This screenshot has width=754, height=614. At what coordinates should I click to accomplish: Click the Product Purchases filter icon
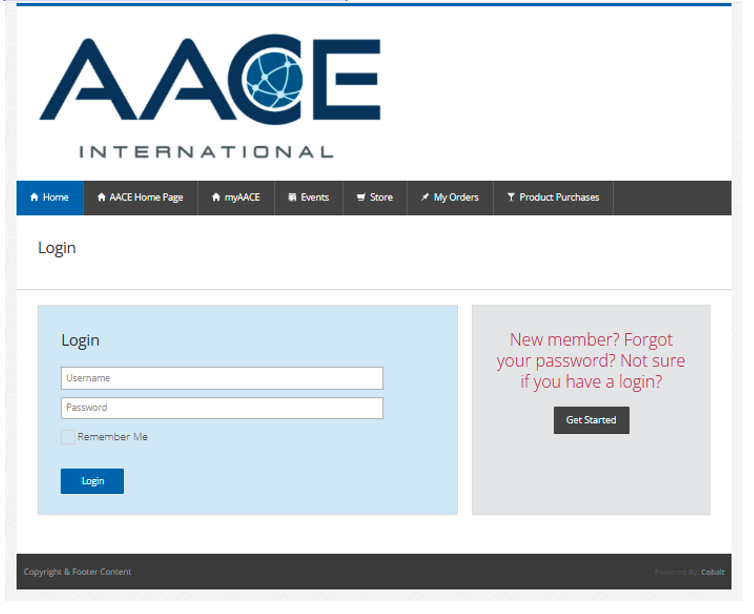[x=511, y=198]
